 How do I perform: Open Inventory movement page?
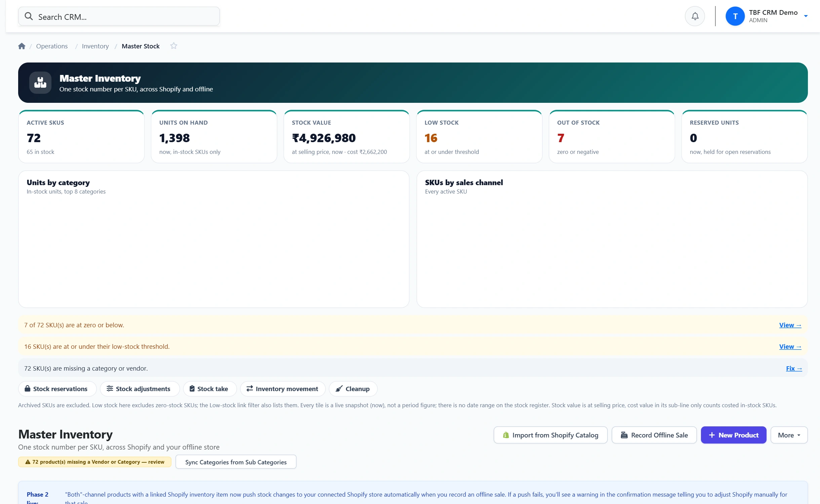coord(283,389)
